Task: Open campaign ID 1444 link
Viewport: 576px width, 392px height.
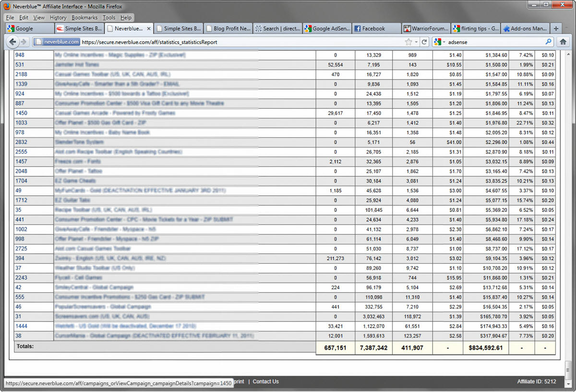Action: click(21, 326)
